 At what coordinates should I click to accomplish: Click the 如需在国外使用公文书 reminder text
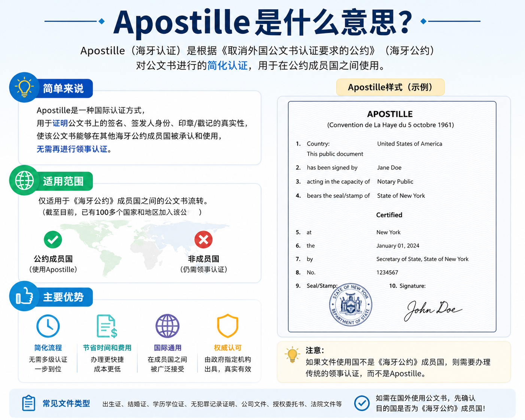click(x=425, y=398)
